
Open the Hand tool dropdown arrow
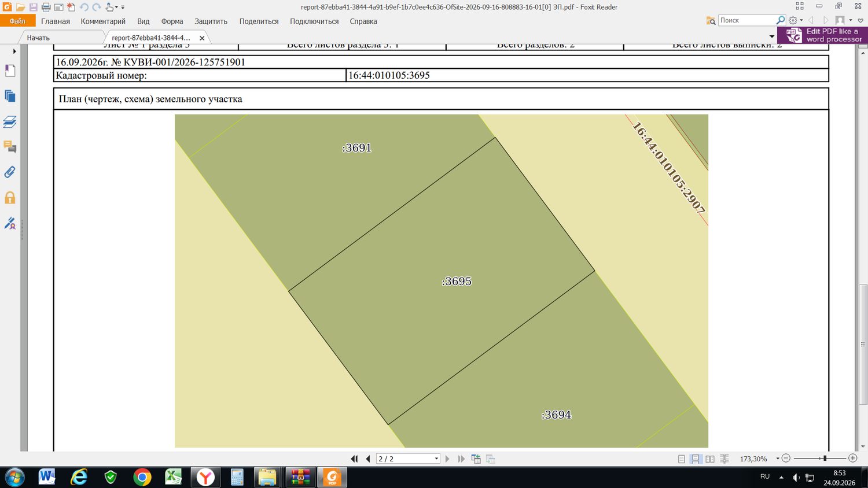point(116,8)
